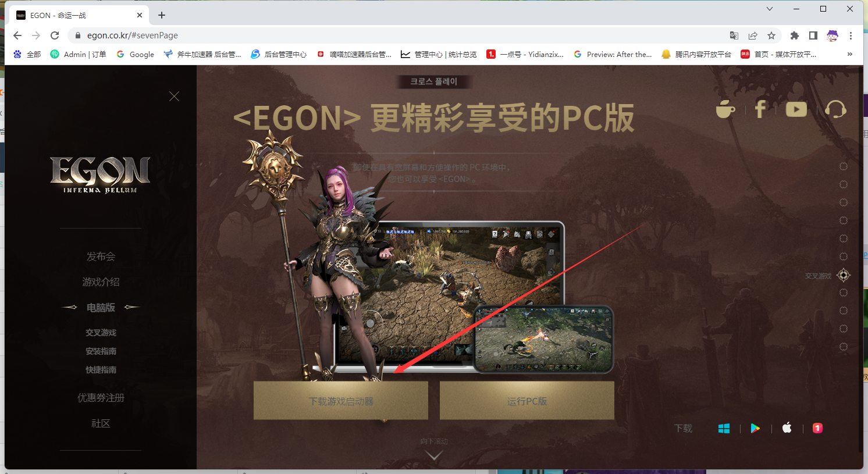
Task: Select the last page indicator dot
Action: 844,347
